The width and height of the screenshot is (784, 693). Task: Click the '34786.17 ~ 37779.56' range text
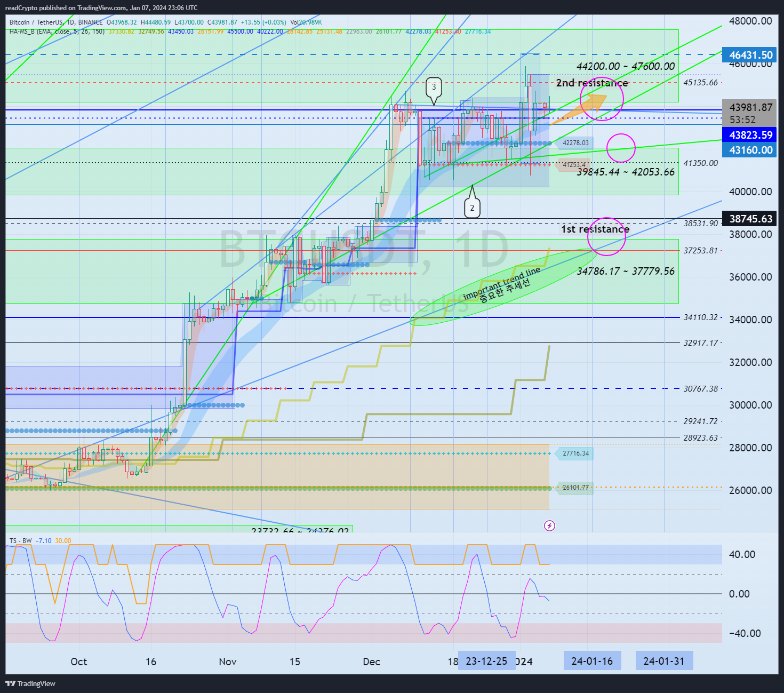click(x=626, y=271)
